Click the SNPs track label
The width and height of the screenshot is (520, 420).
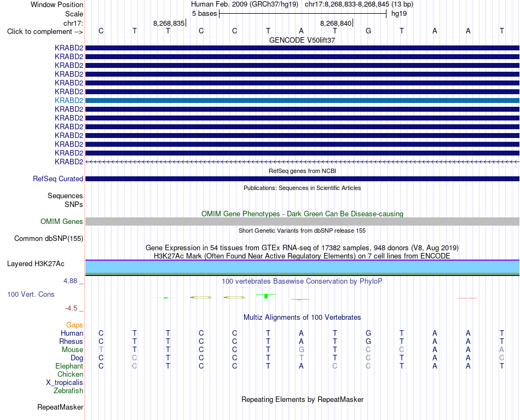coord(74,204)
